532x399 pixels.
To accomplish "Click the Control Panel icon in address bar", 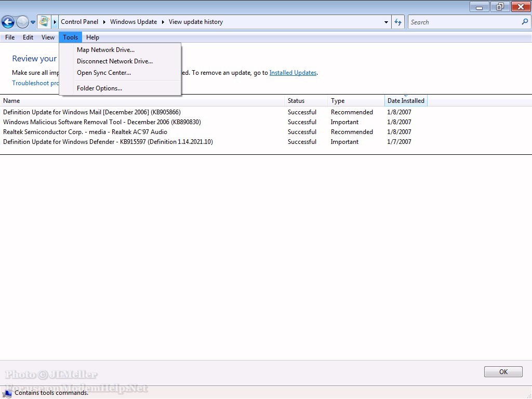I will [x=44, y=22].
